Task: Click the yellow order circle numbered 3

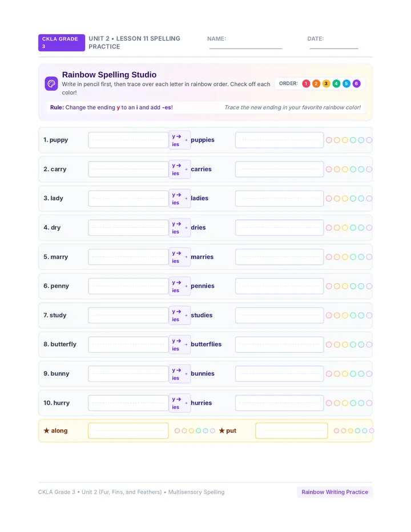Action: (326, 83)
